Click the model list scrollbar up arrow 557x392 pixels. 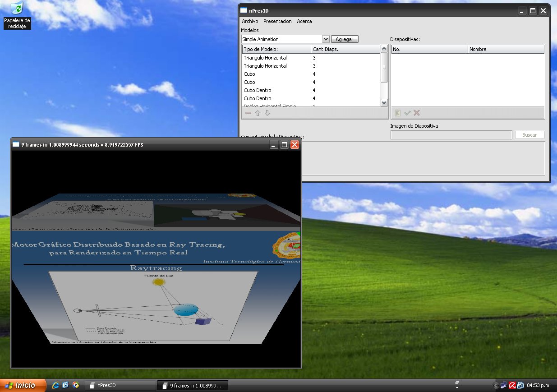pyautogui.click(x=384, y=49)
